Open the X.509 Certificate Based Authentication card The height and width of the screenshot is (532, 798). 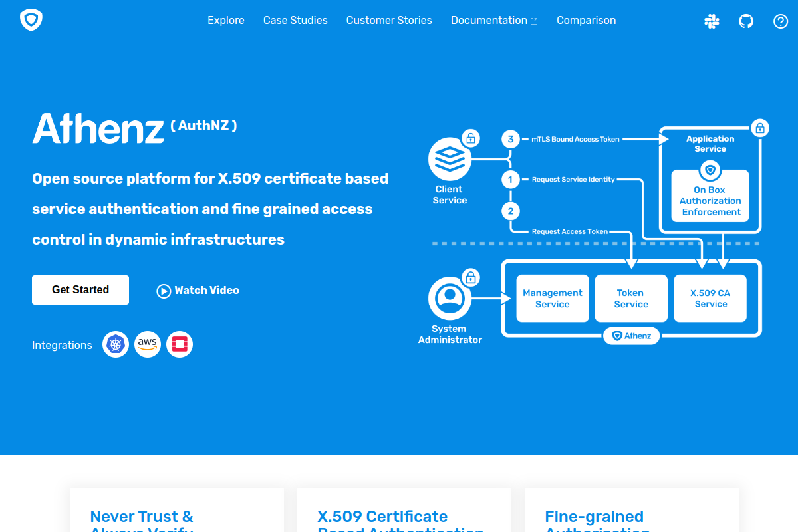click(x=404, y=510)
